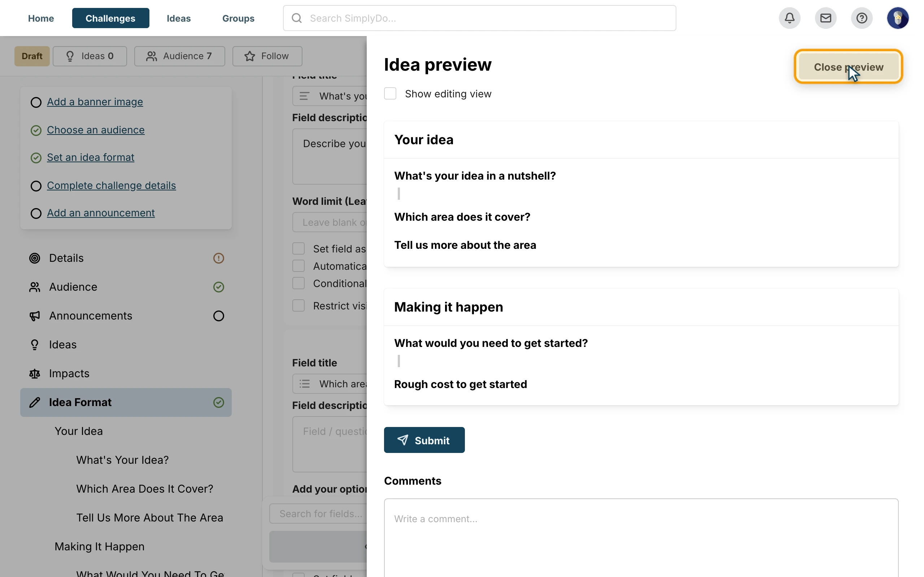Select Idea Format in the sidebar
The width and height of the screenshot is (924, 577).
pos(126,402)
